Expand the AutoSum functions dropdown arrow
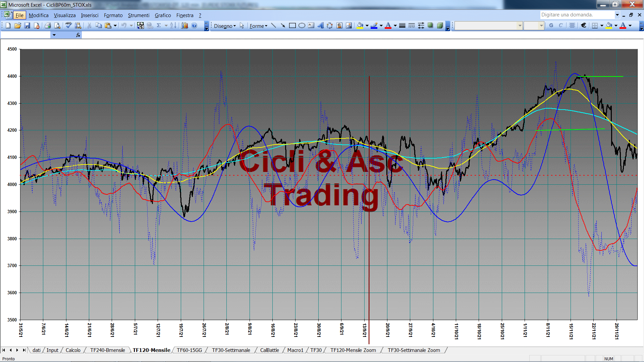The width and height of the screenshot is (644, 362). [166, 25]
